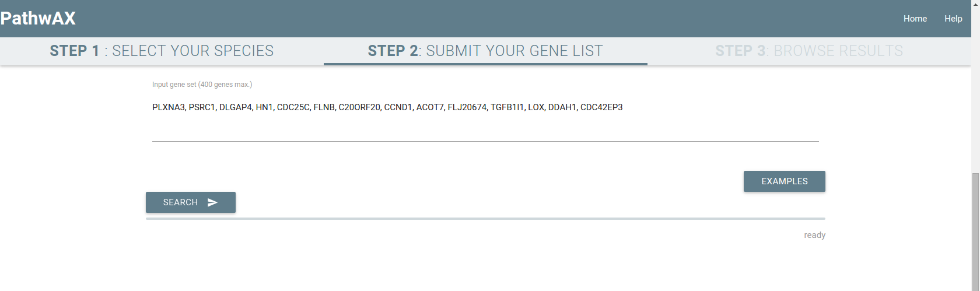This screenshot has height=291, width=980.
Task: Click on gene CDC25C in the list
Action: 293,107
